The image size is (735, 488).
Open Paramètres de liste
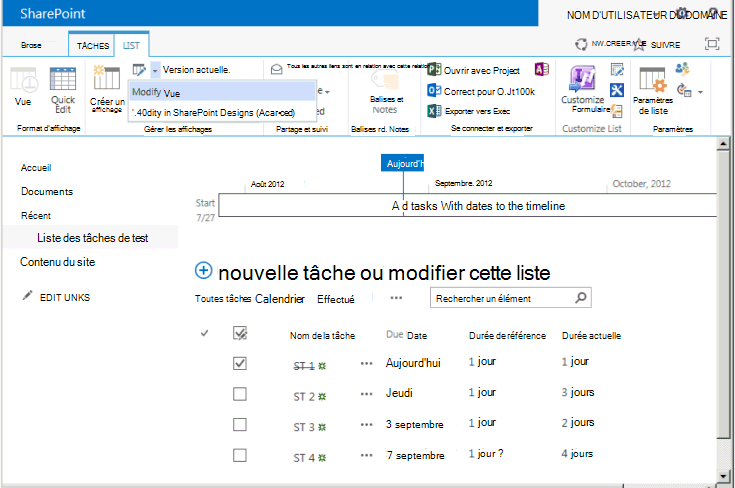coord(652,90)
